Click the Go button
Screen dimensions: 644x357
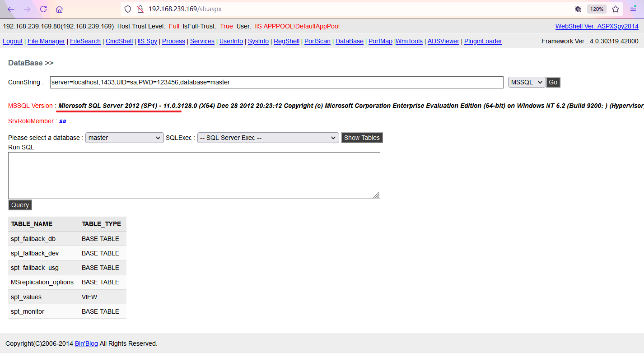point(553,82)
